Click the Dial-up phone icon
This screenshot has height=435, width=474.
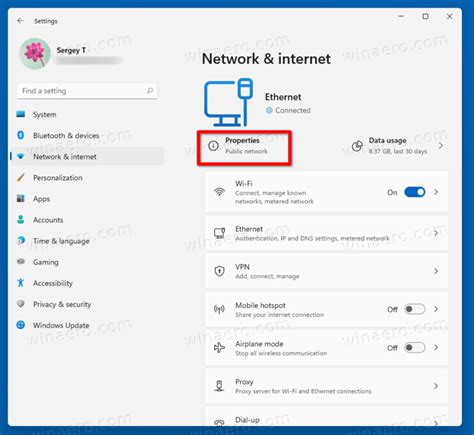219,423
